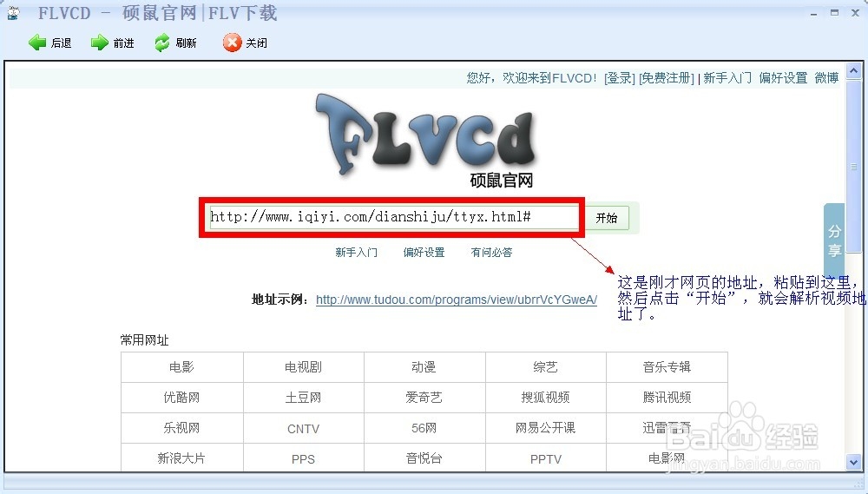Click the 开始 button to parse video
The width and height of the screenshot is (868, 494).
point(607,218)
